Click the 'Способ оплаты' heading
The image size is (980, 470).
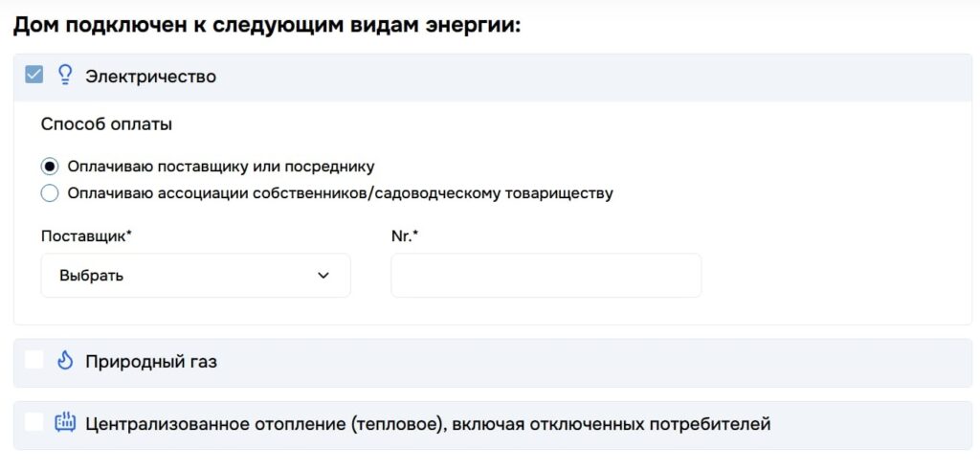[106, 125]
